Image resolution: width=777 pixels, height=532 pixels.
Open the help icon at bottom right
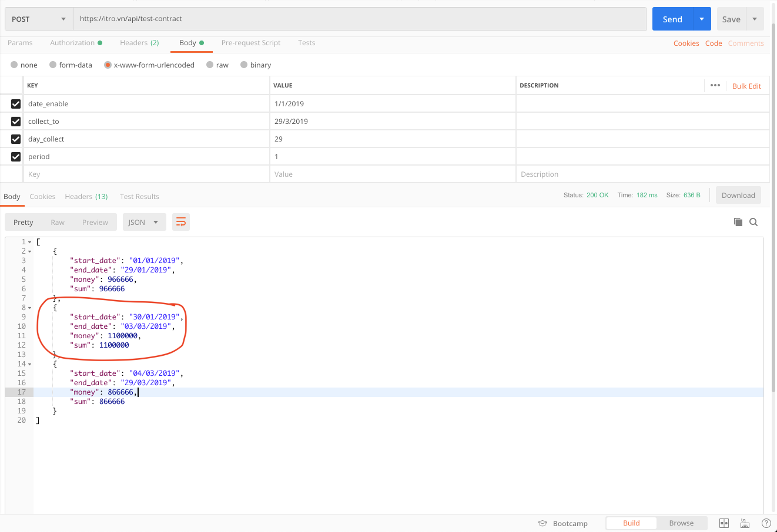[x=766, y=523]
